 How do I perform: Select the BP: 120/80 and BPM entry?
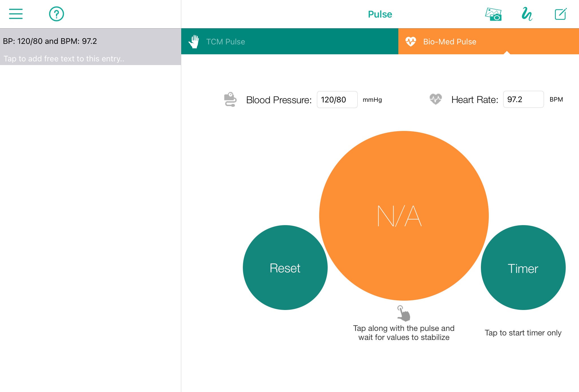[50, 41]
